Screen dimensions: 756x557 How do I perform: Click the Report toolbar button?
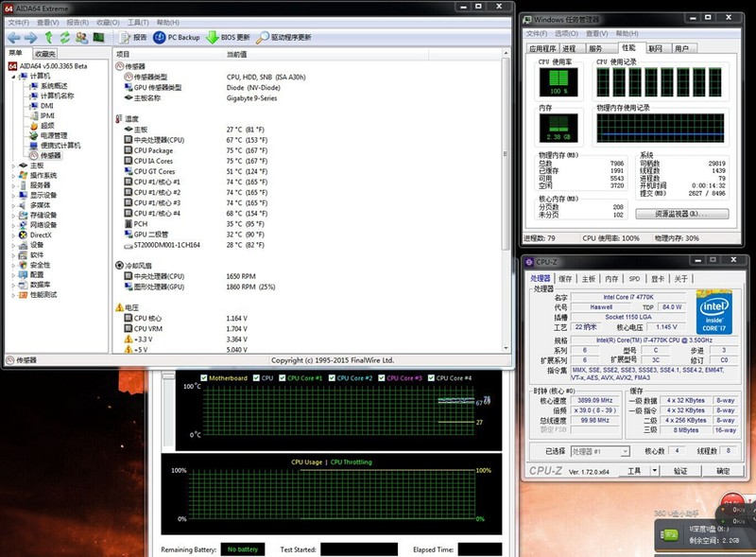(x=132, y=37)
